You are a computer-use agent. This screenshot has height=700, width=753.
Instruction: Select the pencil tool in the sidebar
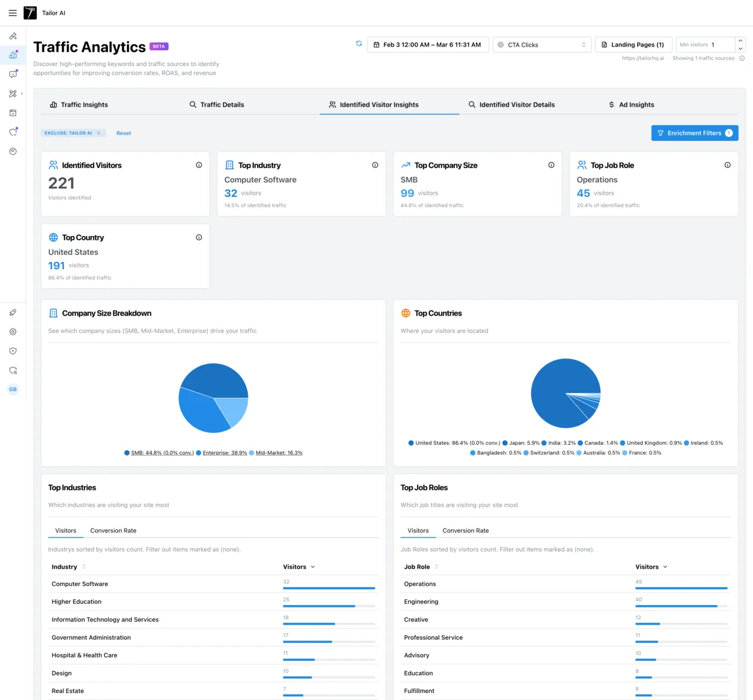pyautogui.click(x=13, y=36)
